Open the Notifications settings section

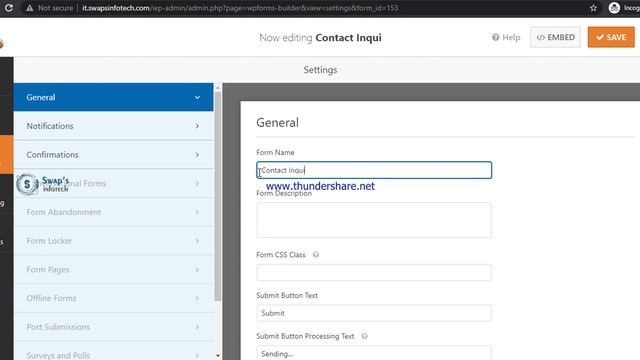pos(113,126)
